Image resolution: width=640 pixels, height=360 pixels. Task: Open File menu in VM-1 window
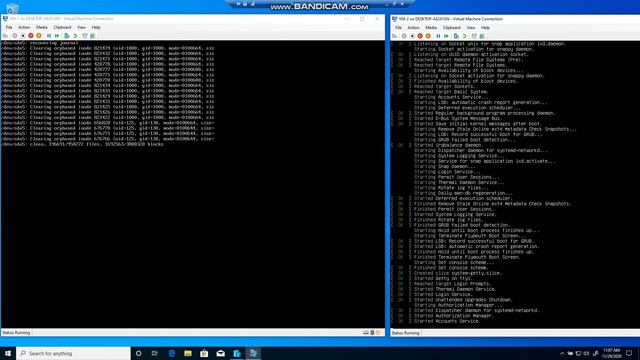(9, 27)
